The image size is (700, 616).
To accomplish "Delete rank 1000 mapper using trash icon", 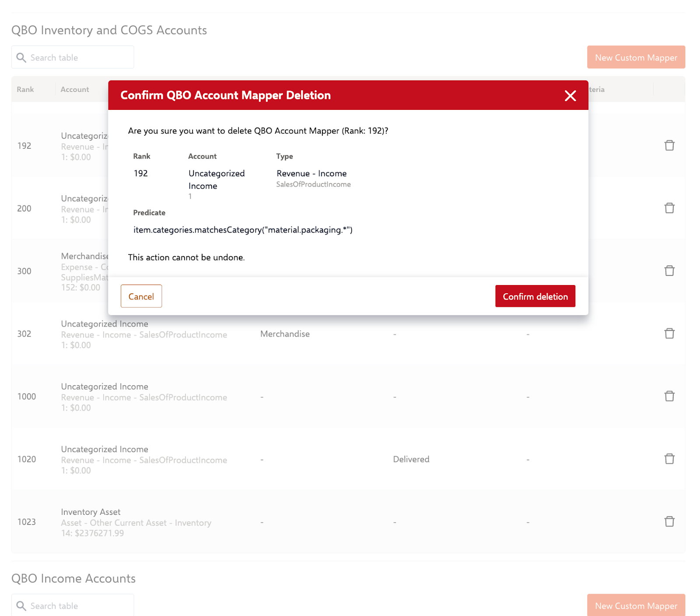I will 669,396.
